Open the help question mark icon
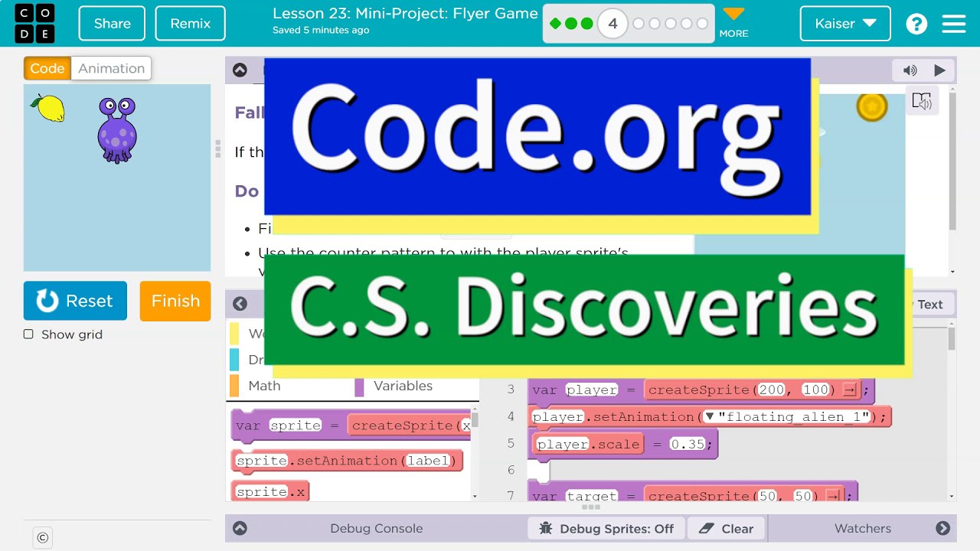The height and width of the screenshot is (551, 980). point(916,24)
